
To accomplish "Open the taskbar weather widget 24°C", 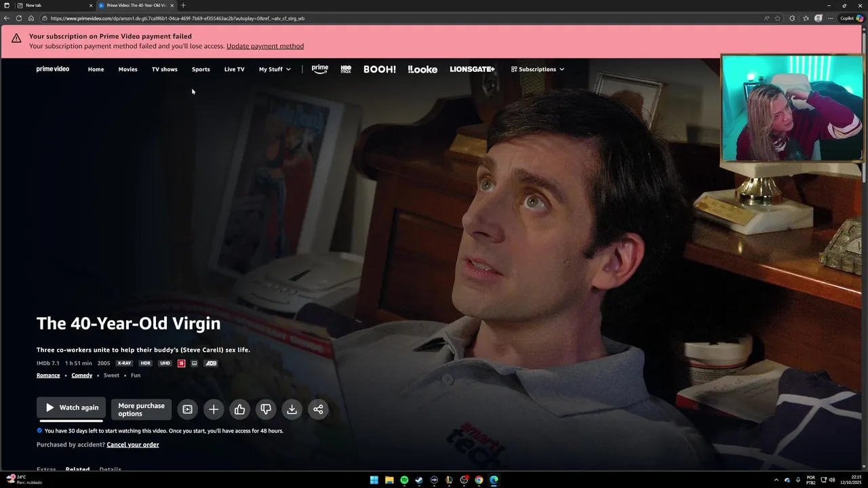I will coord(24,480).
